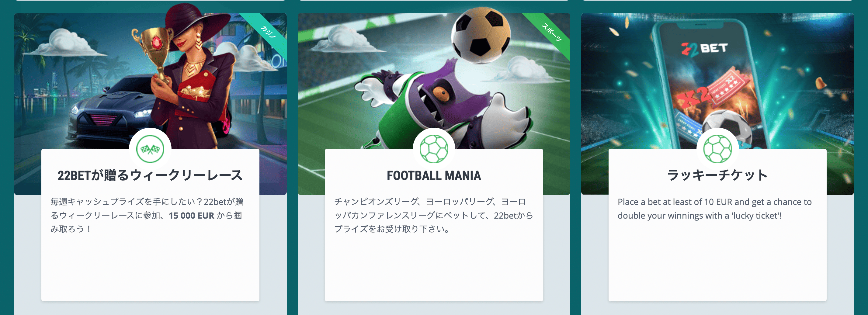The width and height of the screenshot is (868, 315).
Task: Open the 22BETが贈るウィークリーレース title
Action: click(x=150, y=175)
